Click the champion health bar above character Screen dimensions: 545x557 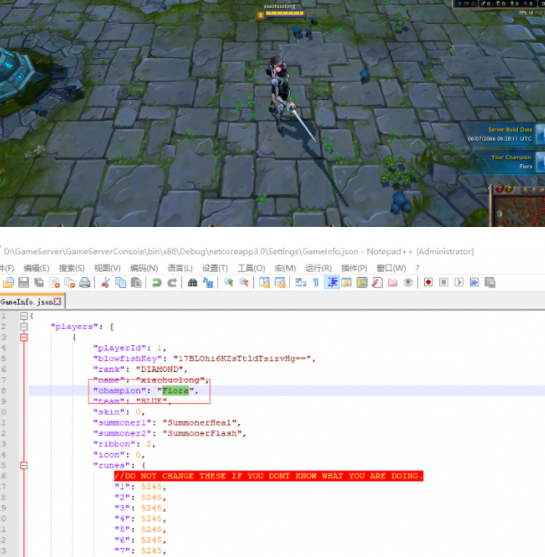click(x=285, y=14)
